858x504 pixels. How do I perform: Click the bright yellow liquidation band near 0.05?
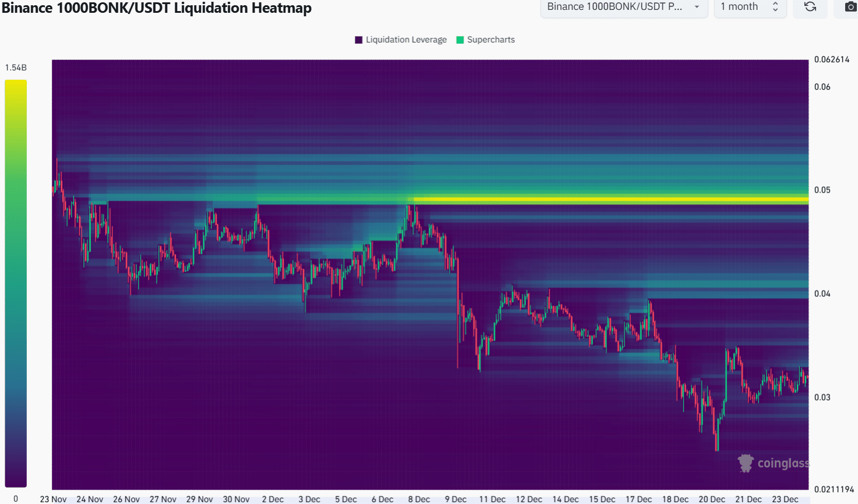[x=611, y=200]
